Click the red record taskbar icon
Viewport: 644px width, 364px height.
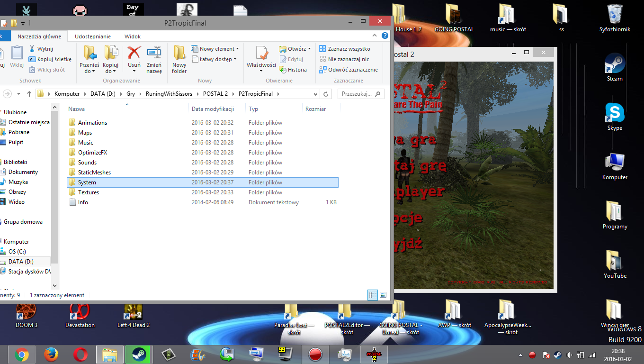pos(315,354)
